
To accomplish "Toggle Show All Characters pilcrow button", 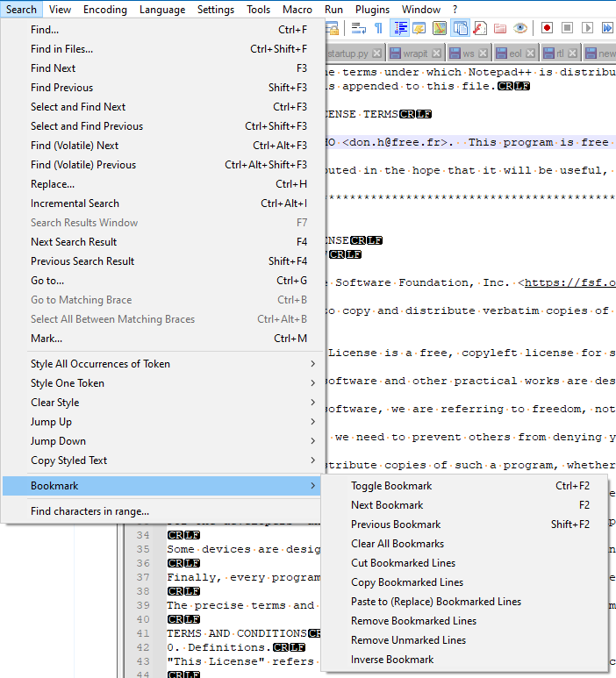I will 379,29.
